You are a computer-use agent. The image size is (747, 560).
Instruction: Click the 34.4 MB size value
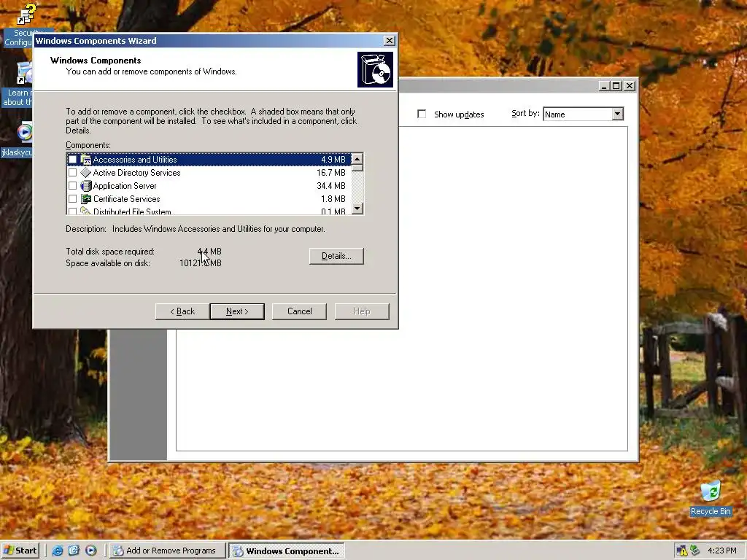coord(331,186)
